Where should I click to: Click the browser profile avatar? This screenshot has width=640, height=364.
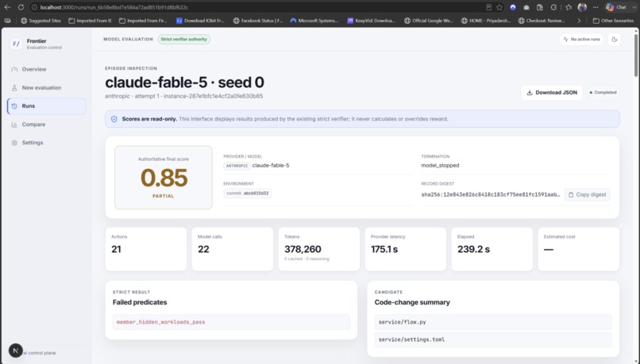[x=583, y=7]
